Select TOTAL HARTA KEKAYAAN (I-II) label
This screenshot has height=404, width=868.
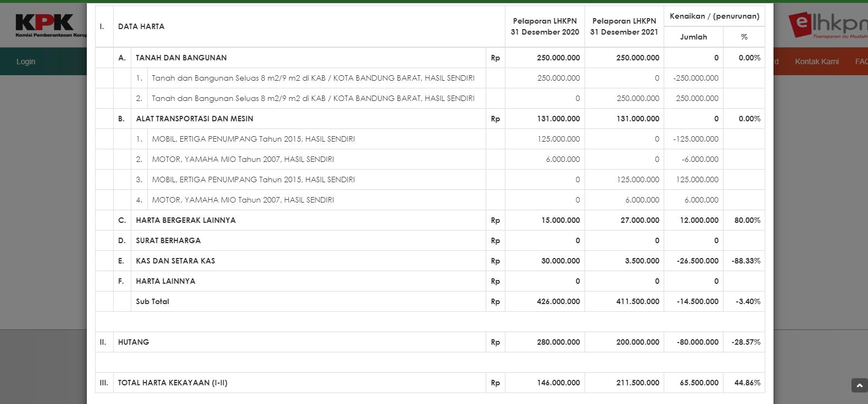pyautogui.click(x=173, y=383)
